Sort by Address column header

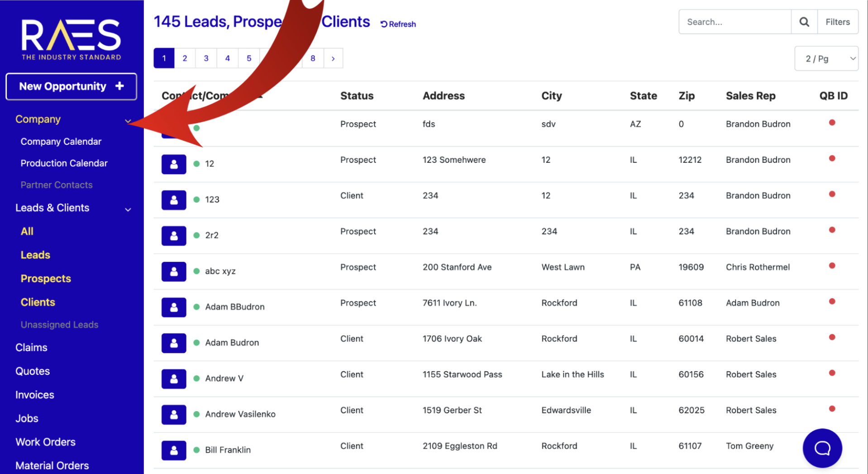(444, 96)
